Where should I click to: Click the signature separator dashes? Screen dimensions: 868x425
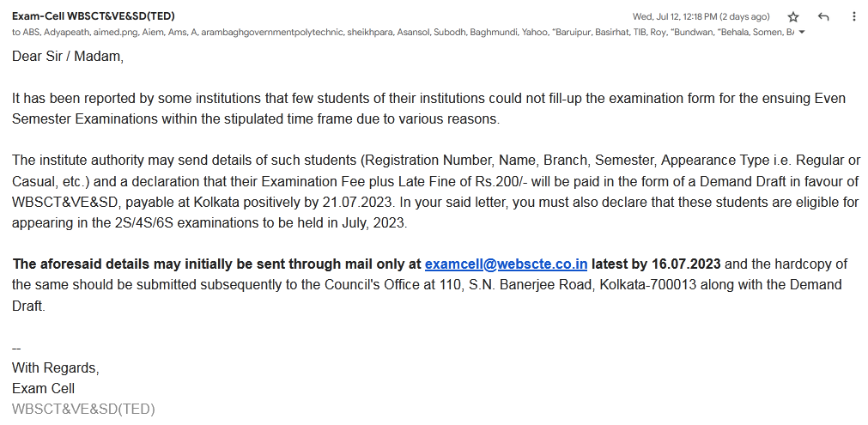tap(16, 348)
